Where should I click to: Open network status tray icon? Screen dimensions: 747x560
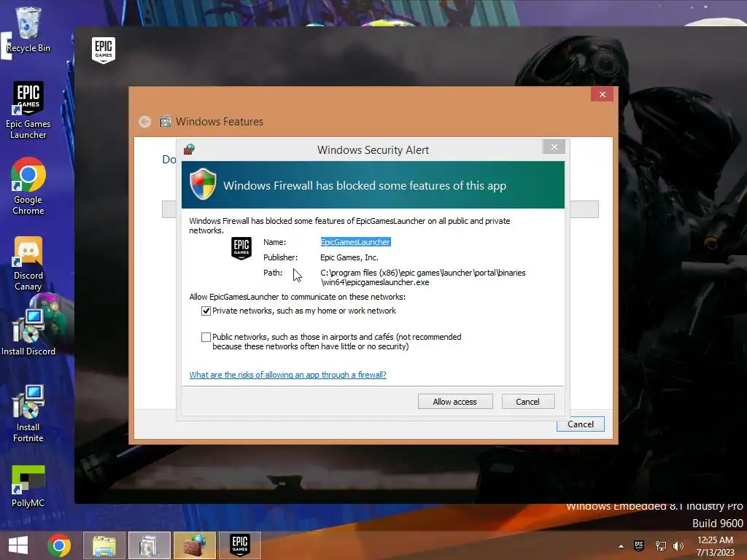click(660, 545)
